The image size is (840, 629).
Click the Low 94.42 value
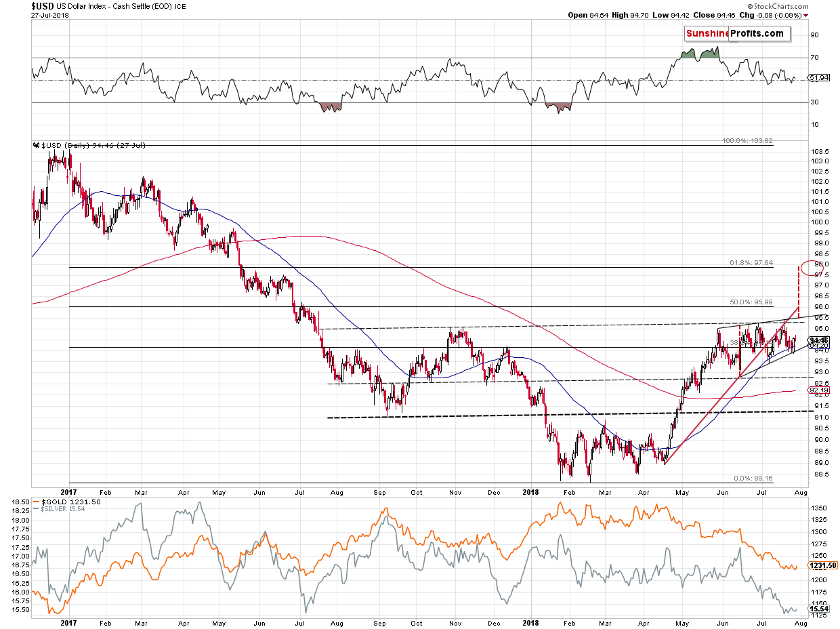(671, 15)
